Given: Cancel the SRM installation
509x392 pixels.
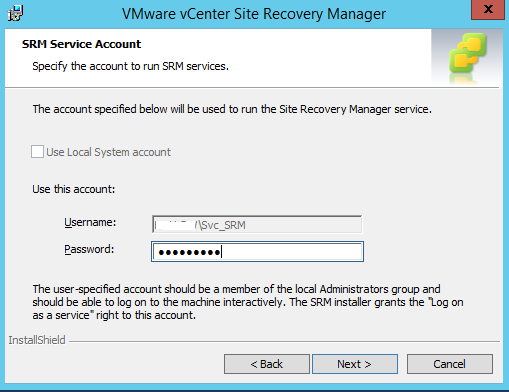Looking at the screenshot, I should (450, 364).
